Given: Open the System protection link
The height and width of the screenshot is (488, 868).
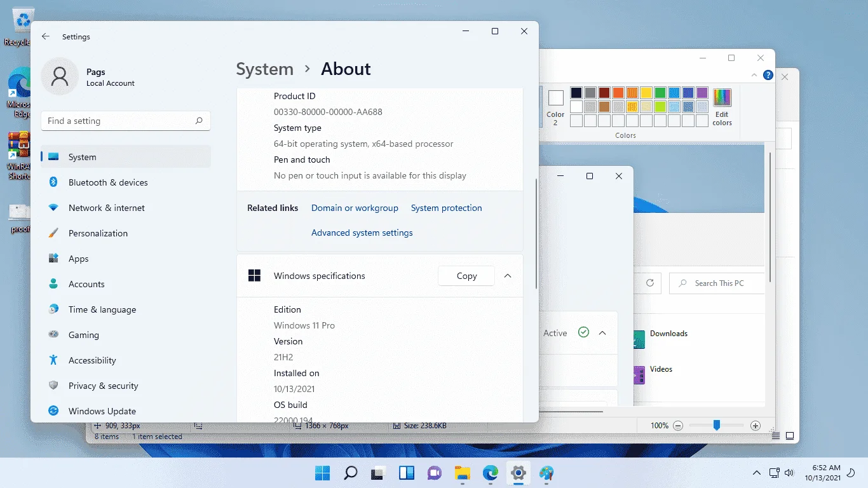Looking at the screenshot, I should [x=447, y=208].
